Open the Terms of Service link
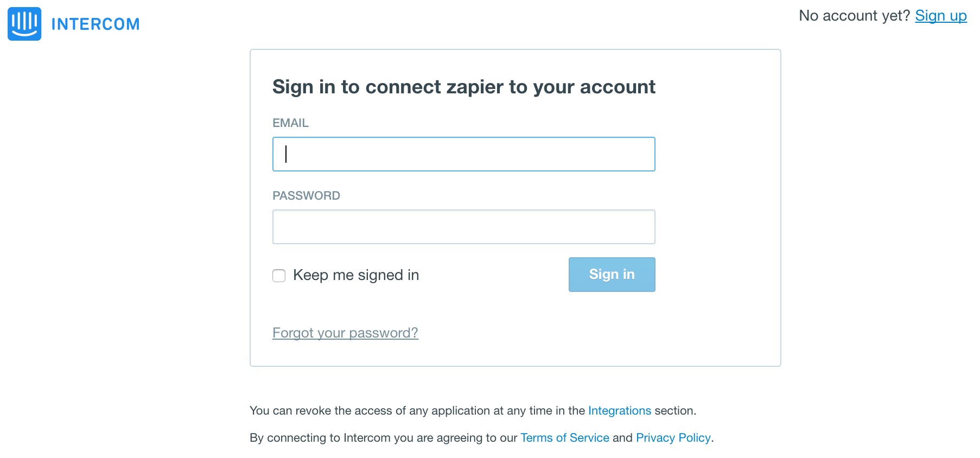 pos(565,438)
